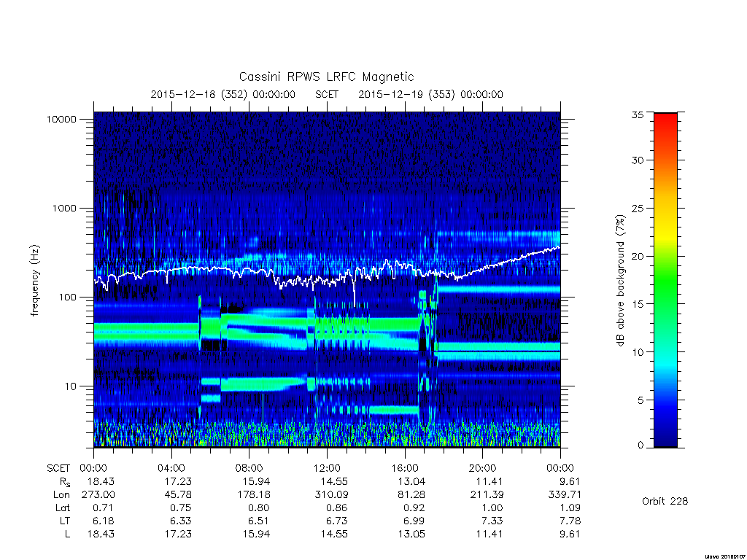Click the Lon value '45.78'
Viewport: 747px width, 560px height.
(178, 495)
